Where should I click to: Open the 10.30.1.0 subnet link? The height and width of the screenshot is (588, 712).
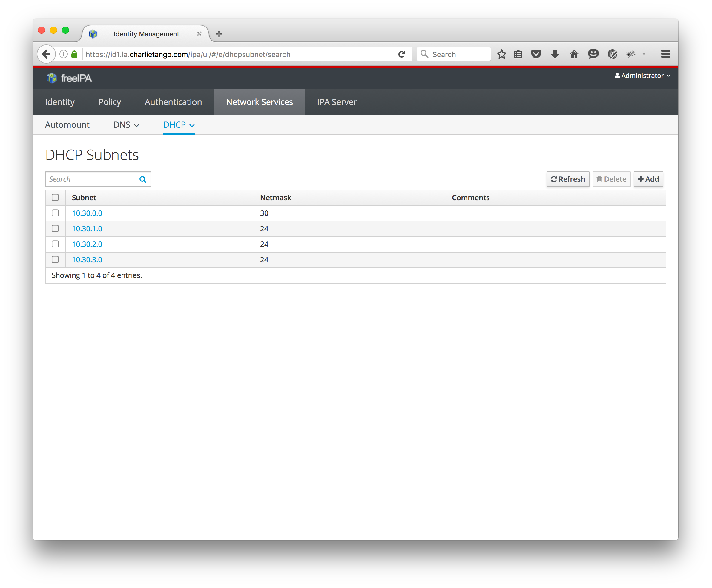(x=87, y=229)
